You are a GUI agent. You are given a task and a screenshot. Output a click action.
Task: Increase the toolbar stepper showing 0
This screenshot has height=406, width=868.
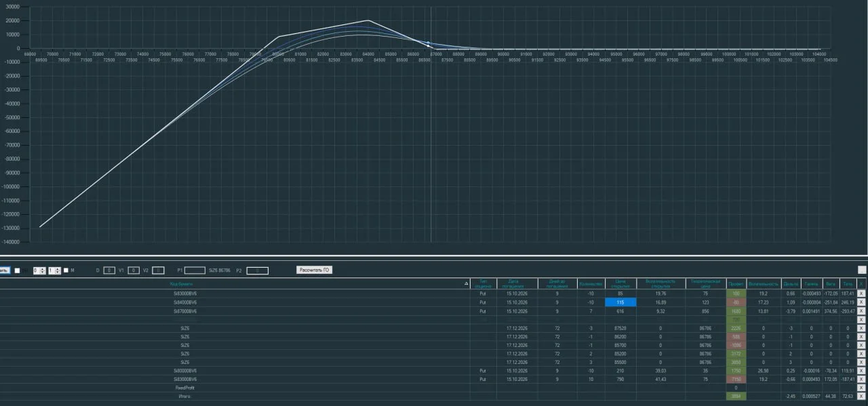click(x=43, y=268)
